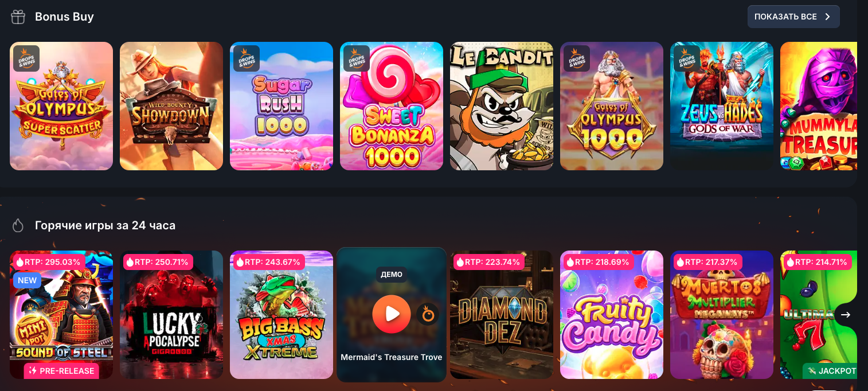Click the ДЕМО badge on Mermaid's Treasure Trove

tap(392, 275)
